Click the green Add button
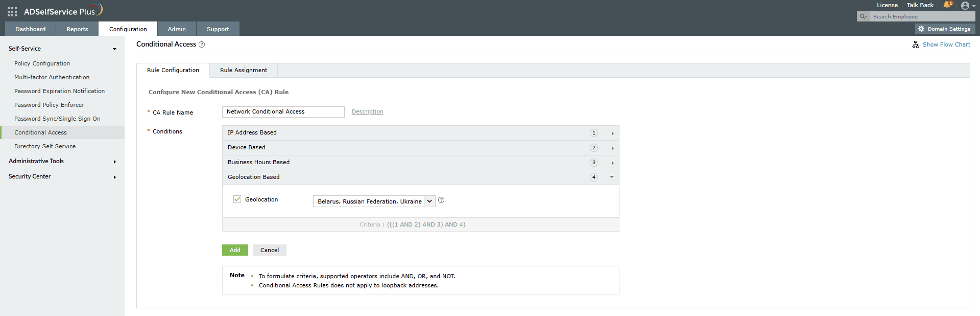This screenshot has height=316, width=980. 235,250
